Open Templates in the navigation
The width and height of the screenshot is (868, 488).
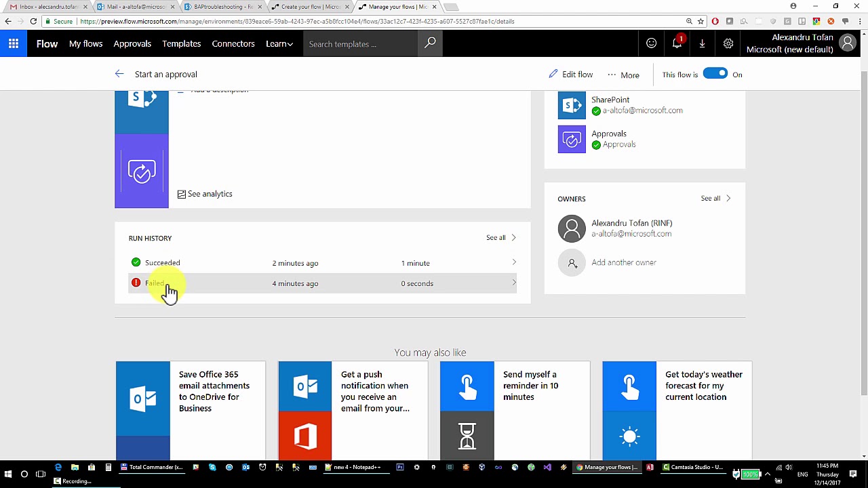[x=181, y=44]
